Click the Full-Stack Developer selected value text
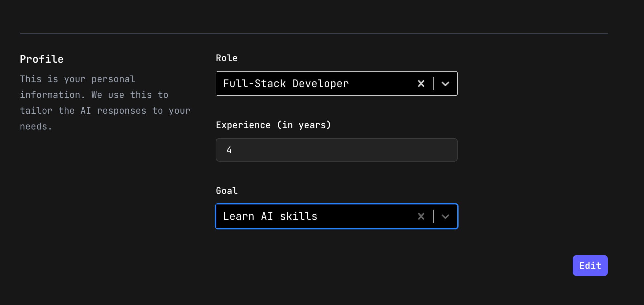Screen dimensions: 644x305 point(286,84)
